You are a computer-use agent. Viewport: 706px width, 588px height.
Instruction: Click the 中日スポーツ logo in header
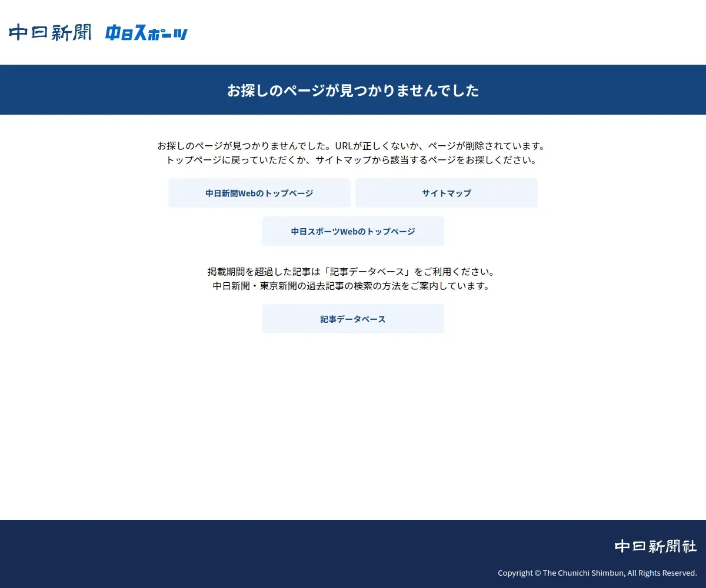click(x=146, y=33)
